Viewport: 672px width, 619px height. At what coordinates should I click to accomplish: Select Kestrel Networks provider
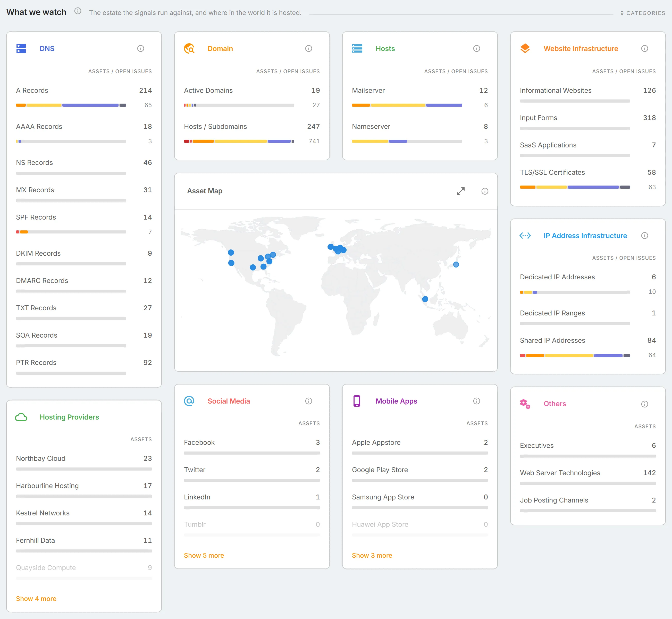click(x=84, y=517)
